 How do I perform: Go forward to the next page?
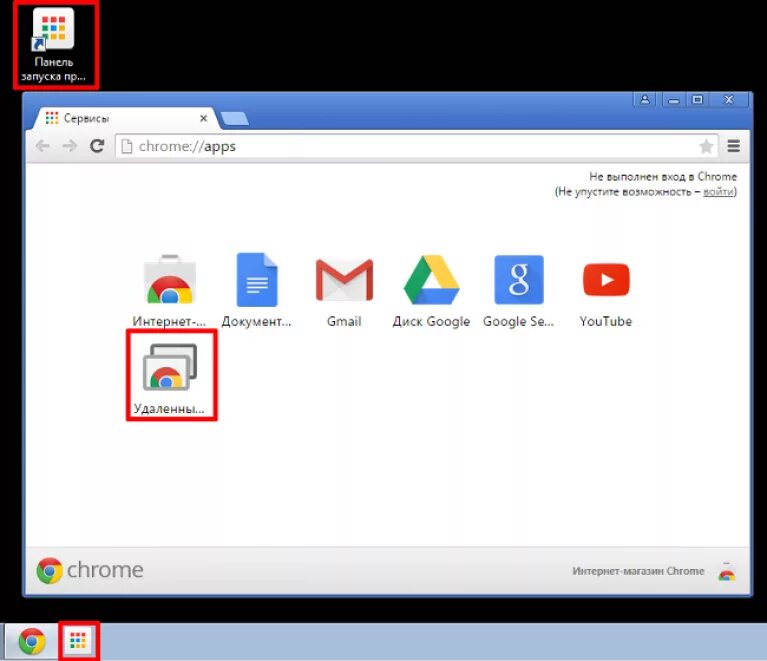pos(70,146)
